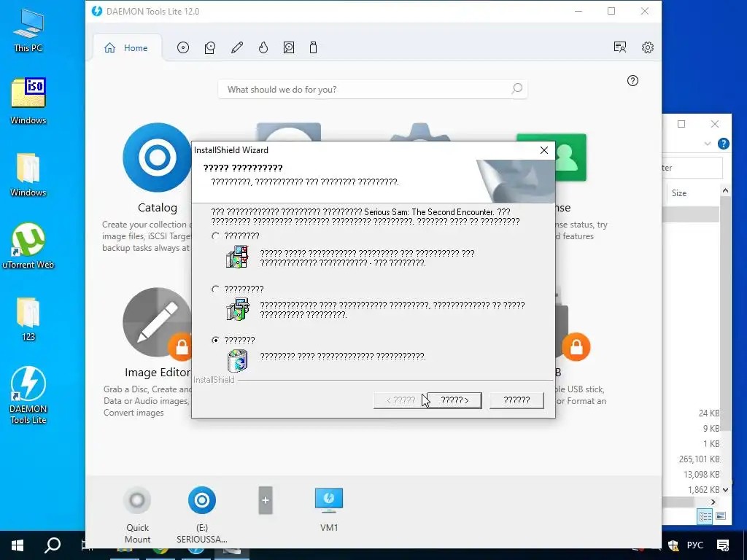The image size is (747, 560).
Task: Select the (E:) SERIOUSSA virtual drive
Action: [201, 500]
